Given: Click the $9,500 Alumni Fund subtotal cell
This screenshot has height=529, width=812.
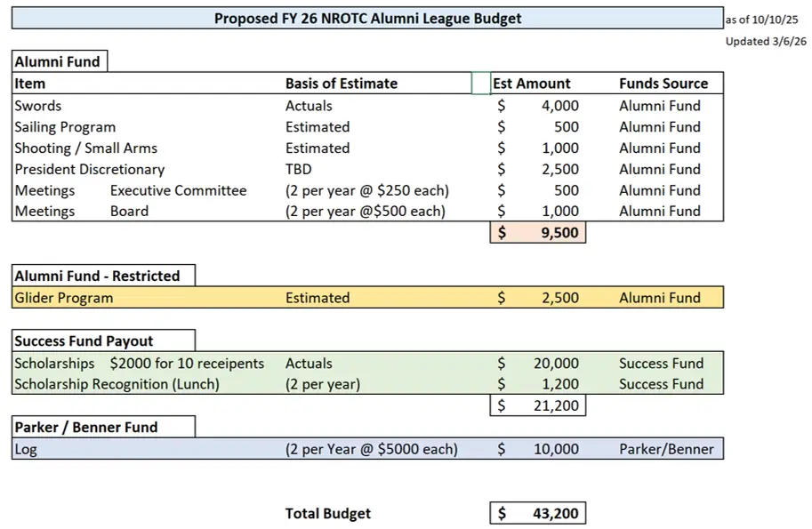Looking at the screenshot, I should click(x=537, y=233).
